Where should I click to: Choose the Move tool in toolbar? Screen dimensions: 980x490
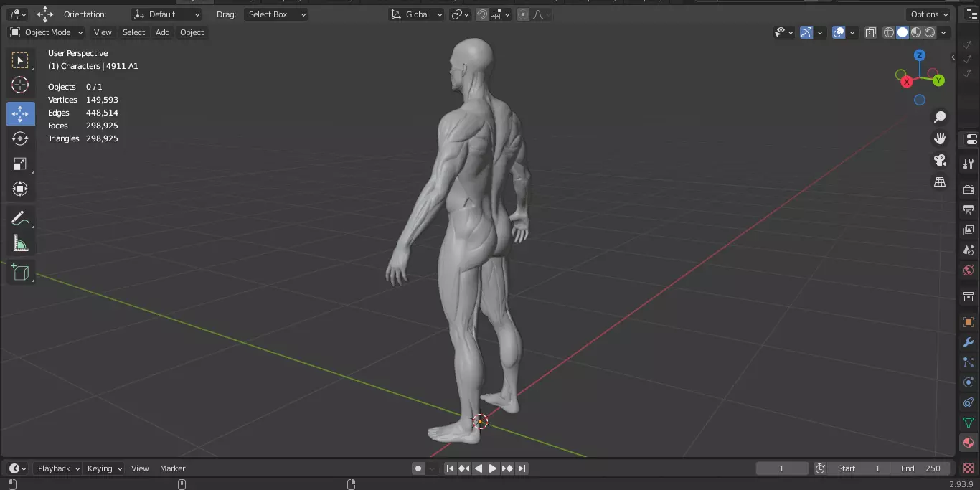point(20,113)
